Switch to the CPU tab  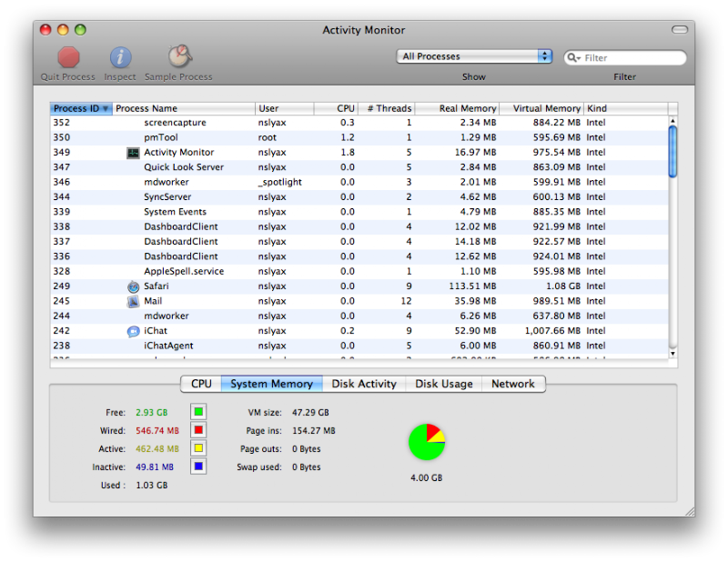coord(201,384)
